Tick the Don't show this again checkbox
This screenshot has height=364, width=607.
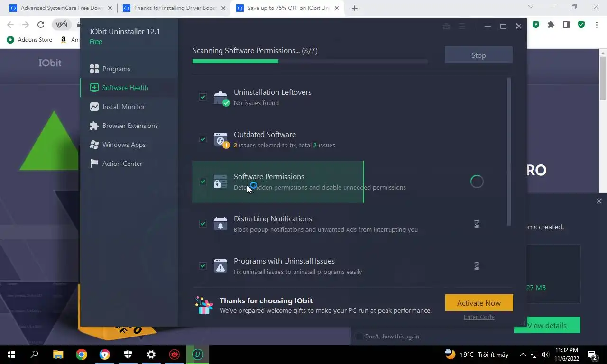[359, 337]
